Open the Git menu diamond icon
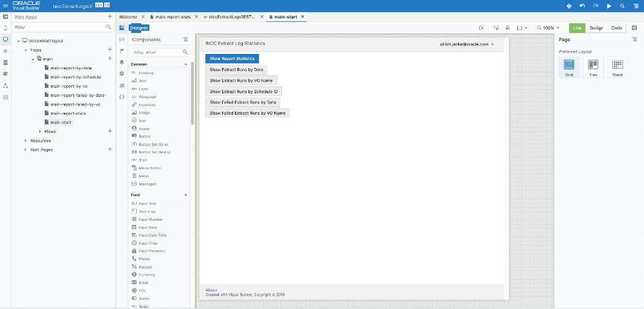 point(569,6)
